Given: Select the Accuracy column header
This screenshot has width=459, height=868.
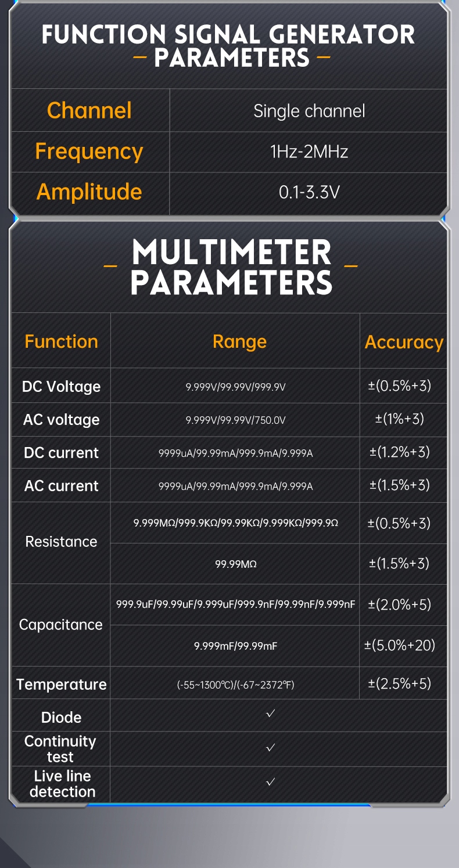Looking at the screenshot, I should 404,343.
